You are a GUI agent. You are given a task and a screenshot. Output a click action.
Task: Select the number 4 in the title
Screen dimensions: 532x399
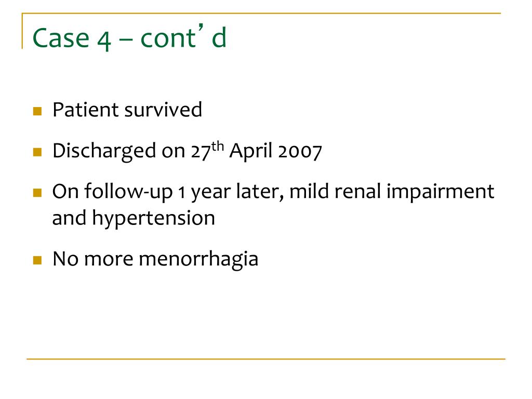click(104, 39)
